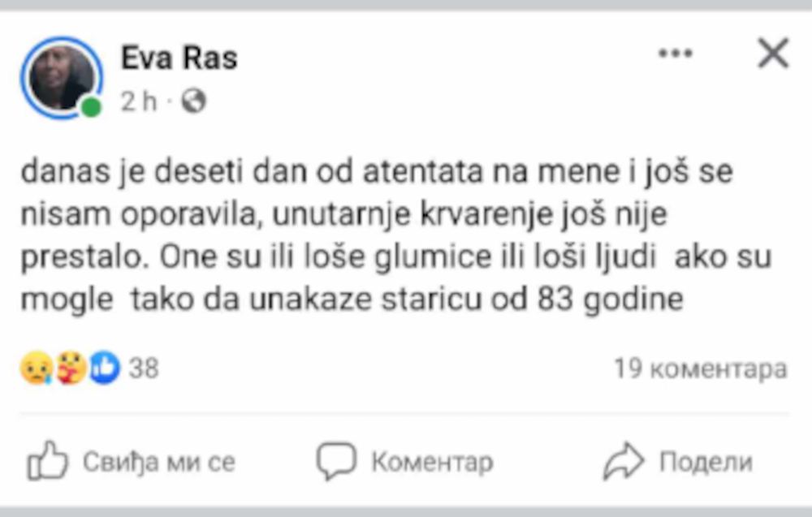Dismiss the post with the X button

(x=772, y=54)
